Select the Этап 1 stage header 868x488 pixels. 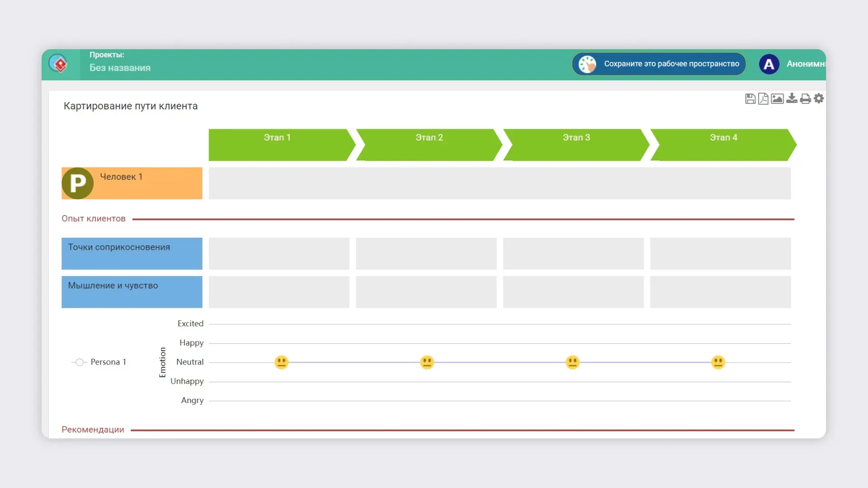[x=278, y=145]
